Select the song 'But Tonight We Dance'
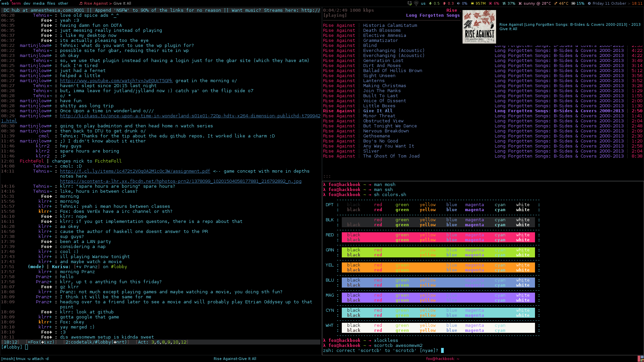Viewport: 644px width, 362px height. [390, 126]
